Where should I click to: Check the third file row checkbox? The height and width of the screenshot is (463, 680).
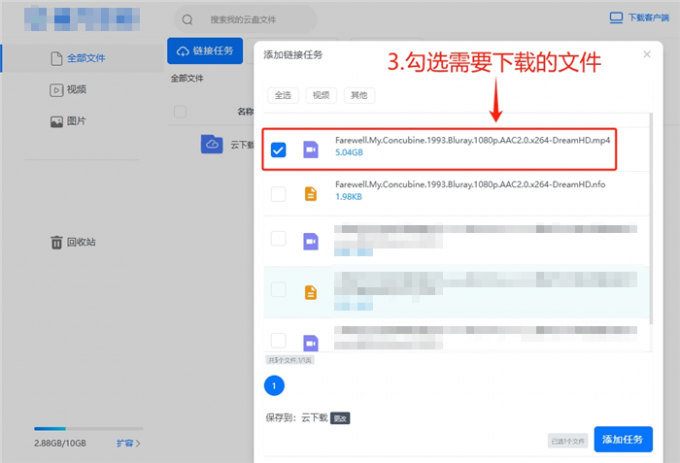[278, 238]
